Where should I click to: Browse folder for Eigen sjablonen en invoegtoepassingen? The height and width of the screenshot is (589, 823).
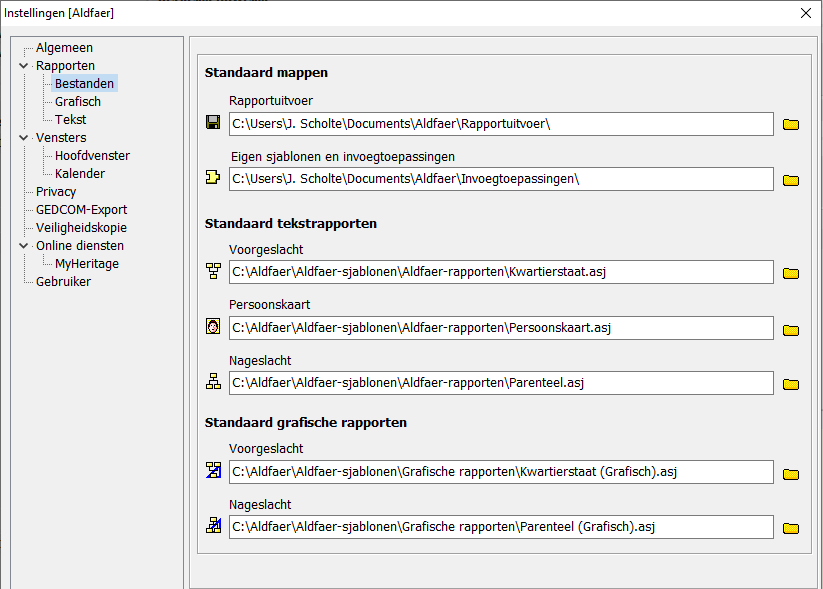(791, 180)
